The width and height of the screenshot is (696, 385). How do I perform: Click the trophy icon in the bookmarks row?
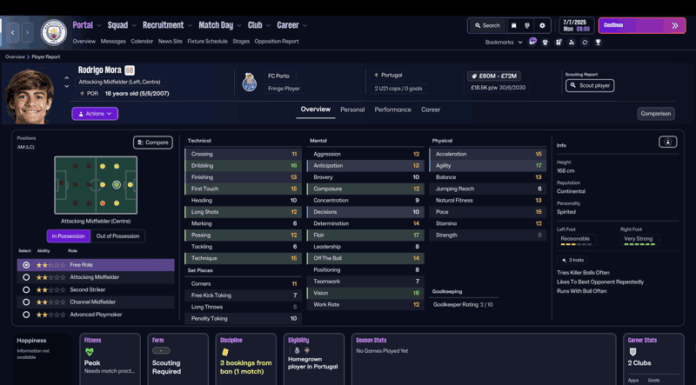point(598,42)
